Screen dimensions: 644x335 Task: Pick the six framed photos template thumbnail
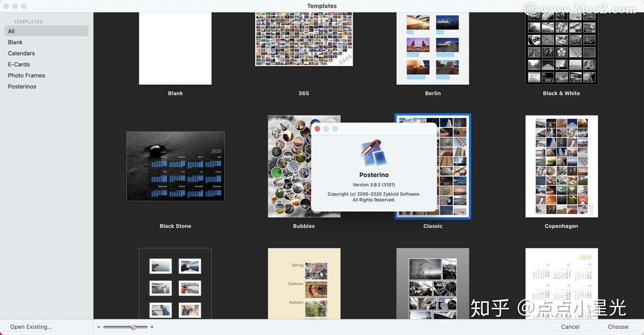[175, 284]
